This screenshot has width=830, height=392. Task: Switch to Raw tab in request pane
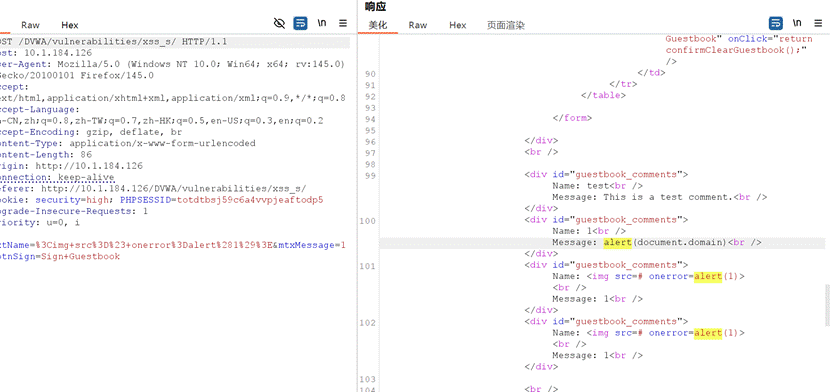click(x=30, y=25)
